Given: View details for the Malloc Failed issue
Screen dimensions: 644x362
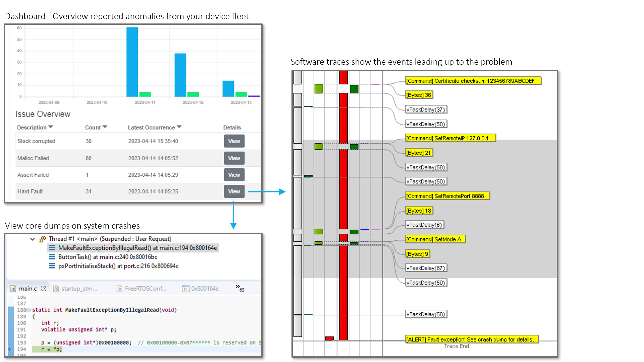Looking at the screenshot, I should coord(234,158).
